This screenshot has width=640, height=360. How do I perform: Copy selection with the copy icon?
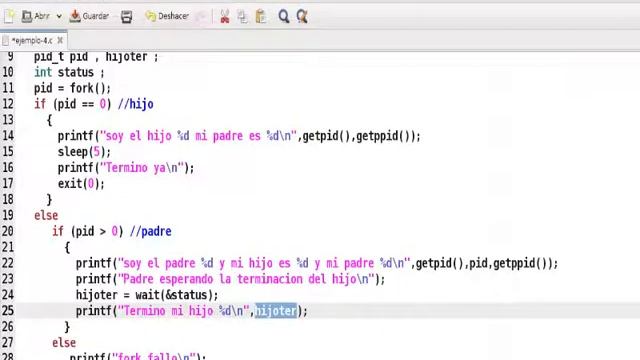[242, 17]
